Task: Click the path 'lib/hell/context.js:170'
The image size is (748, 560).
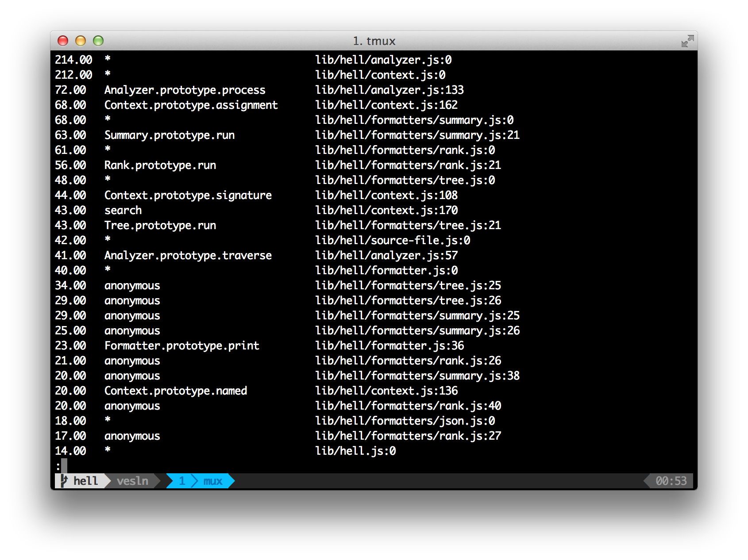Action: pos(386,210)
